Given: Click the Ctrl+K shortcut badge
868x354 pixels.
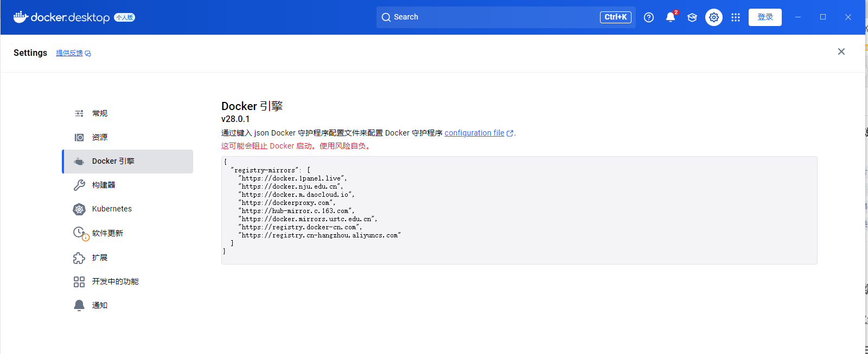Looking at the screenshot, I should [x=616, y=17].
